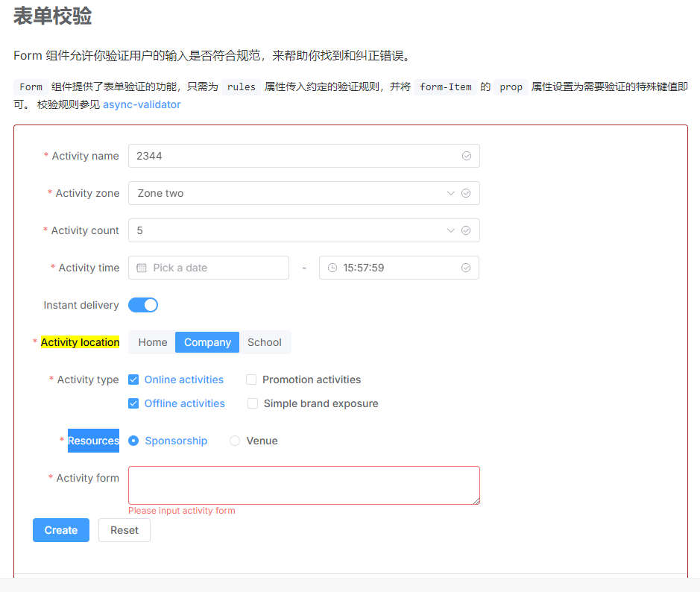Click the 'rules' inline code text
700x592 pixels.
[x=241, y=87]
